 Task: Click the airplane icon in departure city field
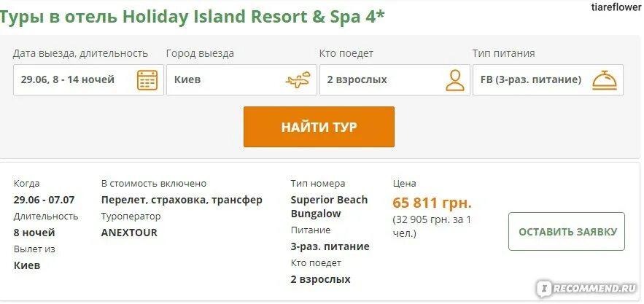pyautogui.click(x=298, y=80)
